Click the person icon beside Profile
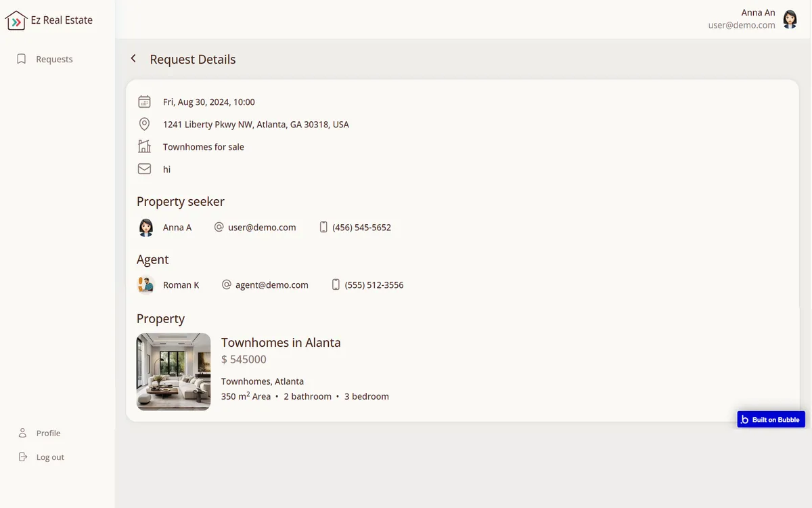Screen dimensions: 812x508 (22, 433)
